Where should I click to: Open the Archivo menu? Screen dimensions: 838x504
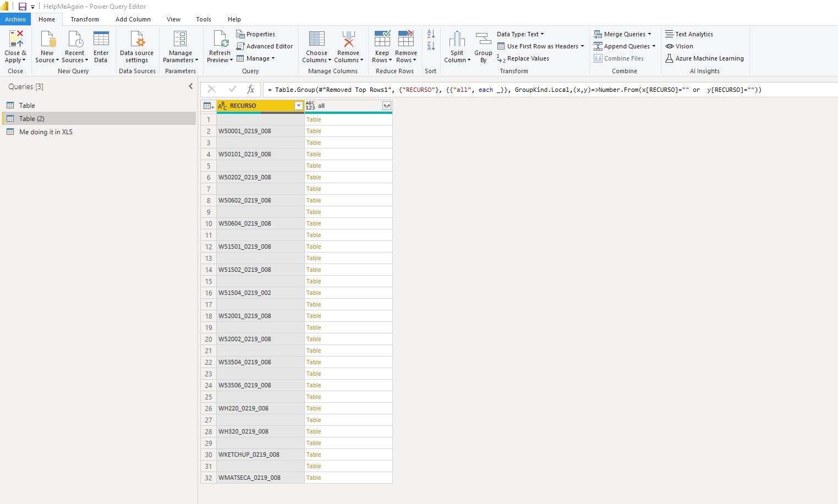point(15,19)
